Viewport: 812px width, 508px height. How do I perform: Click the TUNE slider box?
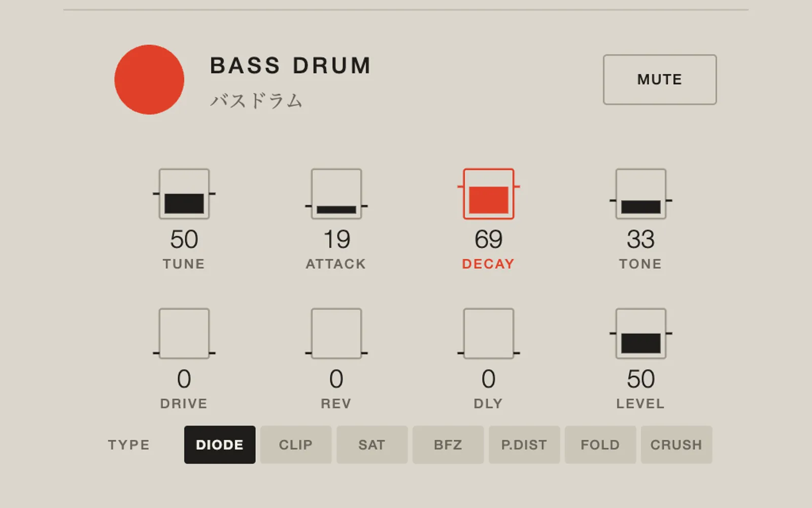184,194
